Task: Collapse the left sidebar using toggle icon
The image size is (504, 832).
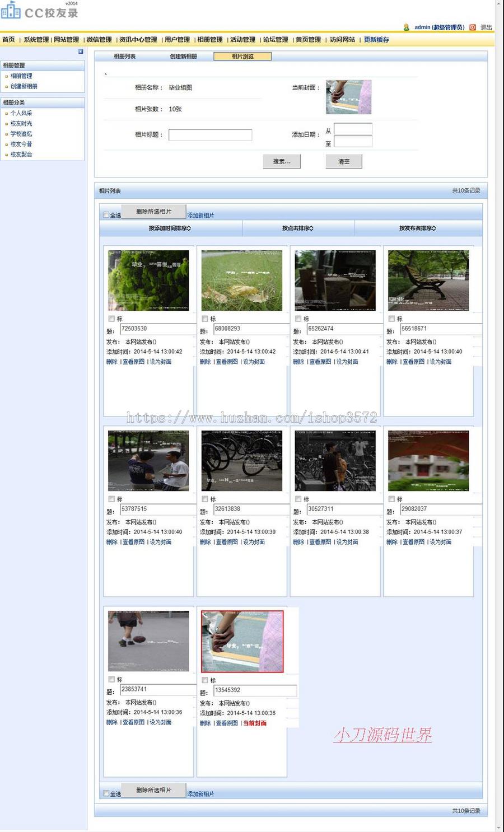Action: [x=81, y=52]
